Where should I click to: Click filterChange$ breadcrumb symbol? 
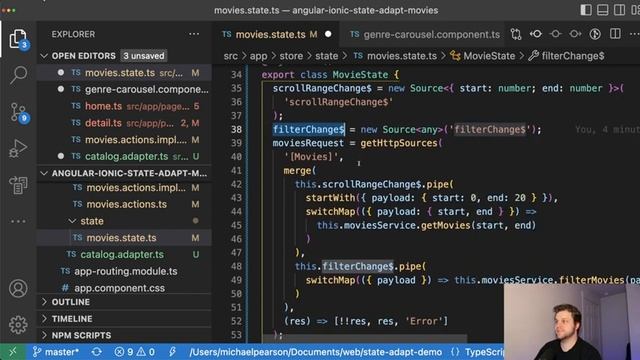point(566,56)
